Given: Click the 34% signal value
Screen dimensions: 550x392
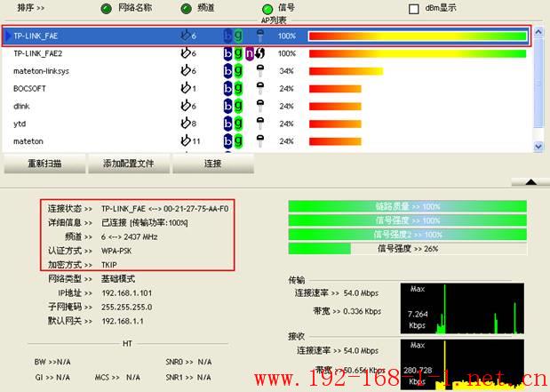Looking at the screenshot, I should [287, 71].
